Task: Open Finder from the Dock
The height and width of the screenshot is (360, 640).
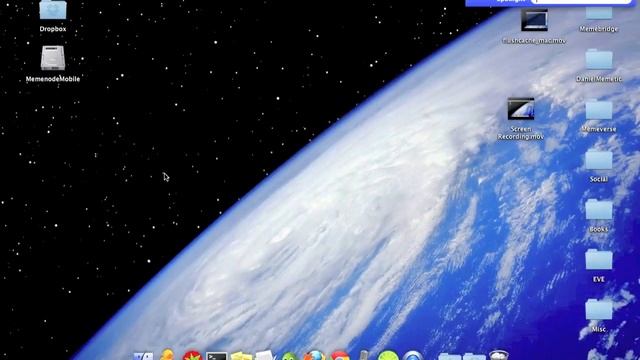Action: 143,356
